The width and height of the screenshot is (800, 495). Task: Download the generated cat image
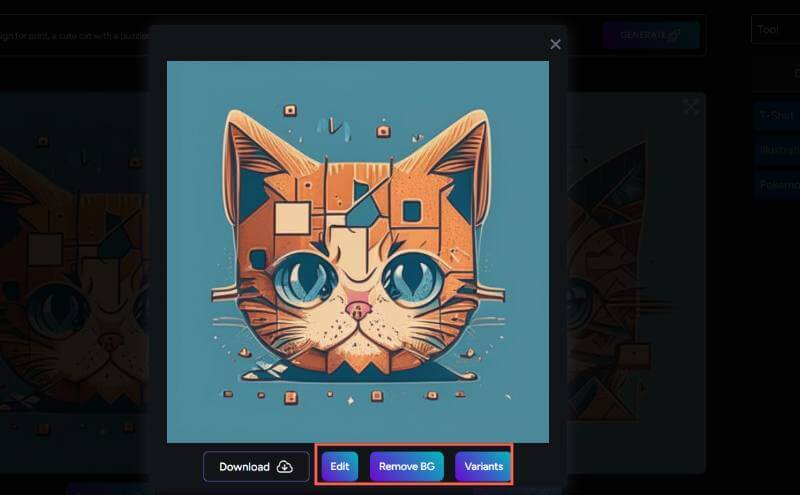(x=256, y=466)
